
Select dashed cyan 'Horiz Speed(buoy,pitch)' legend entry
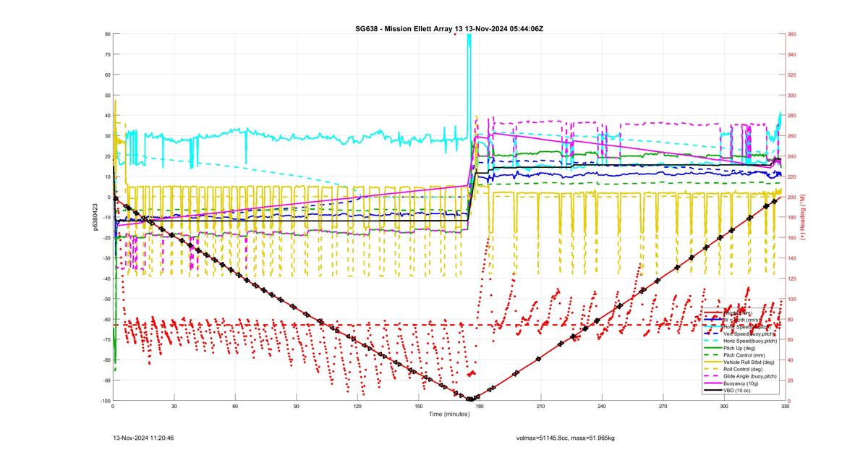pyautogui.click(x=750, y=341)
